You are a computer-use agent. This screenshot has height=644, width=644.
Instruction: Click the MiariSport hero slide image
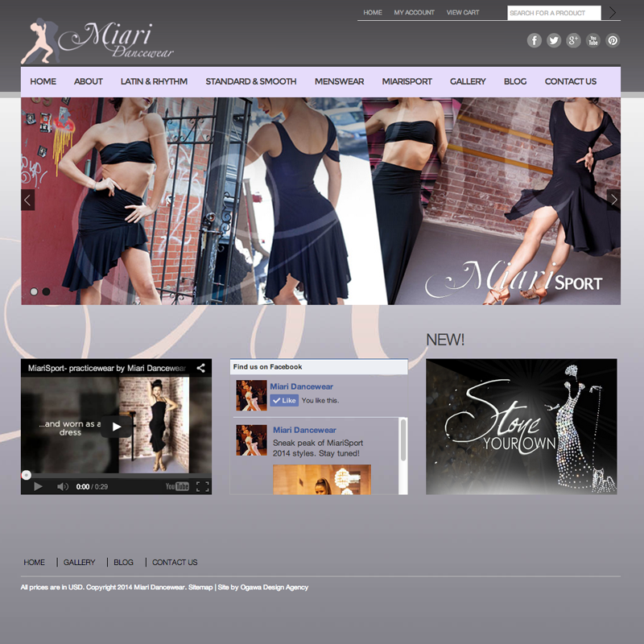pyautogui.click(x=320, y=200)
